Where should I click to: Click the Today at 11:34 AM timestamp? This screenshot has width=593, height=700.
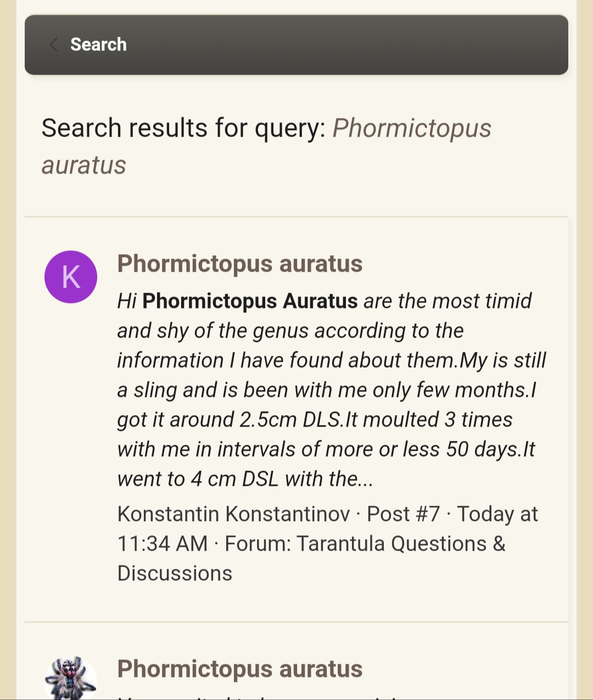click(328, 529)
